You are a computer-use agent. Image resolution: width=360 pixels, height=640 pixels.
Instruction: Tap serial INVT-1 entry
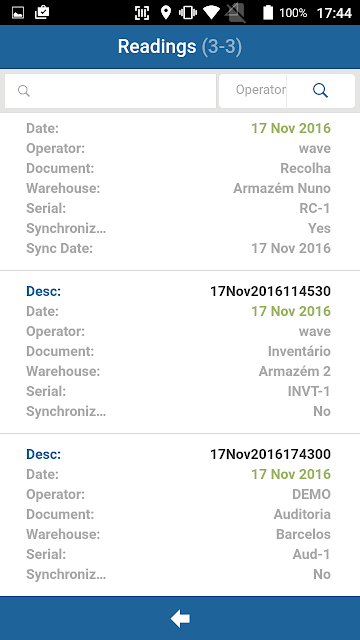pyautogui.click(x=309, y=392)
